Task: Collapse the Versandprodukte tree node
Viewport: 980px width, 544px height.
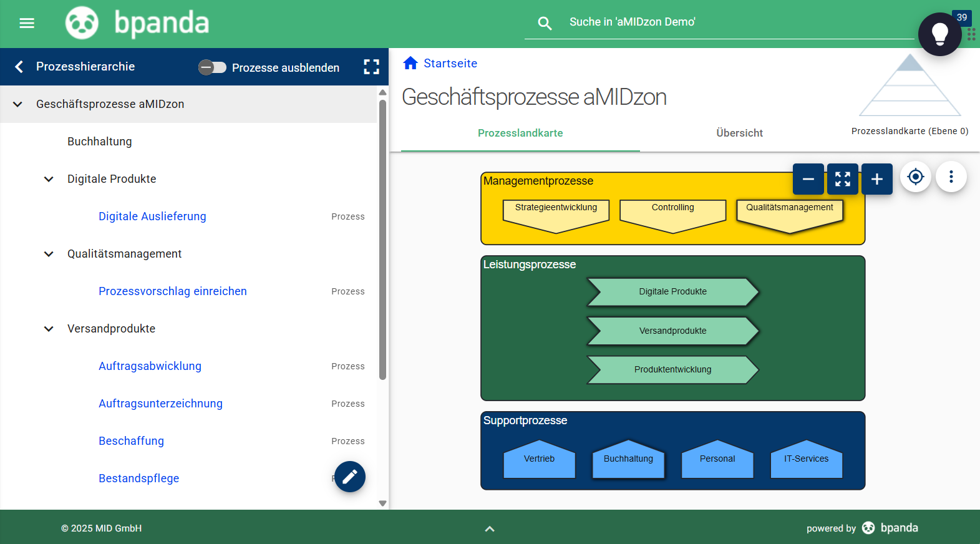Action: click(49, 329)
